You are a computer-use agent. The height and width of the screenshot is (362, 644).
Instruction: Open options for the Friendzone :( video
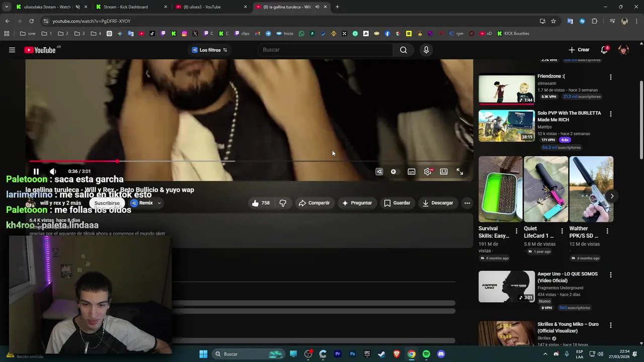(x=610, y=77)
